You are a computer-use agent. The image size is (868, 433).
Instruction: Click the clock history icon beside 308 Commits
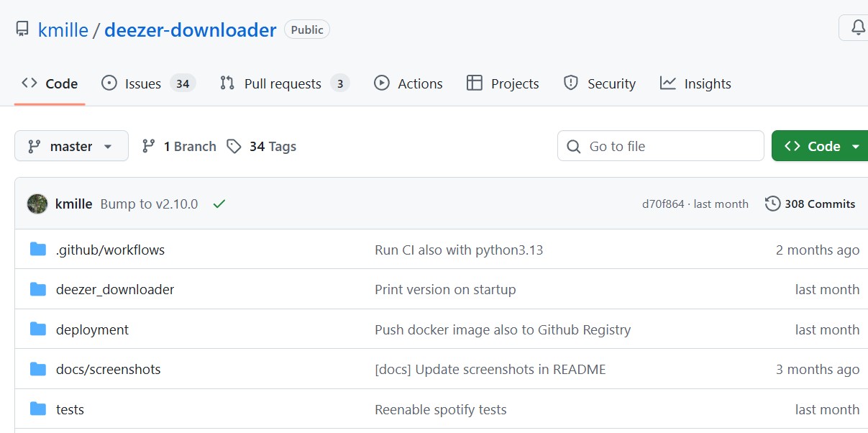click(x=772, y=204)
